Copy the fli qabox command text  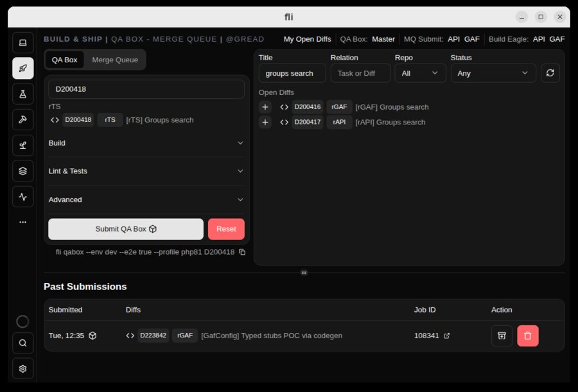coord(241,252)
